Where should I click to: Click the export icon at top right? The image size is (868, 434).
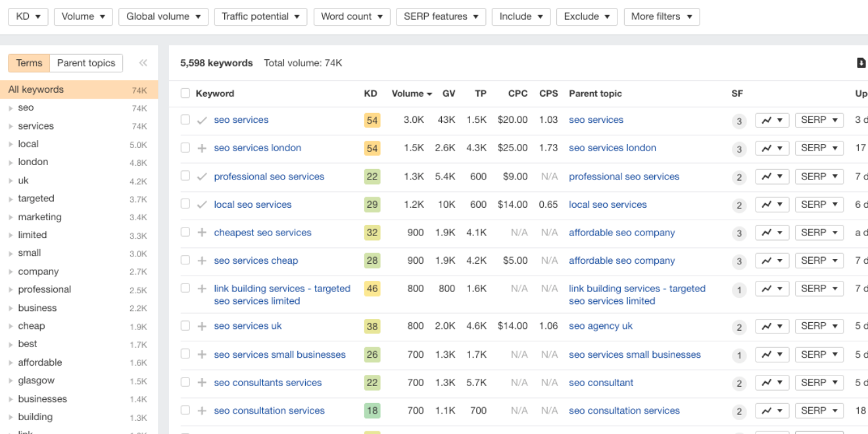pyautogui.click(x=861, y=63)
